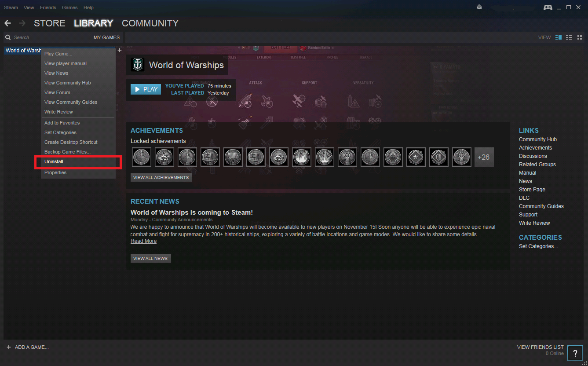Open Discussions link
This screenshot has height=366, width=588.
(533, 156)
